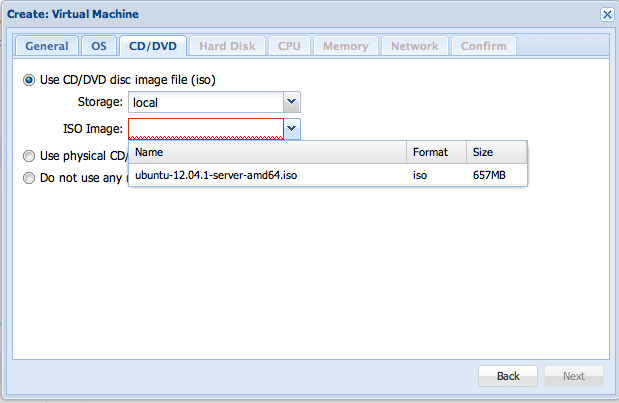Screen dimensions: 619x403
Task: Open the Network tab
Action: 414,46
